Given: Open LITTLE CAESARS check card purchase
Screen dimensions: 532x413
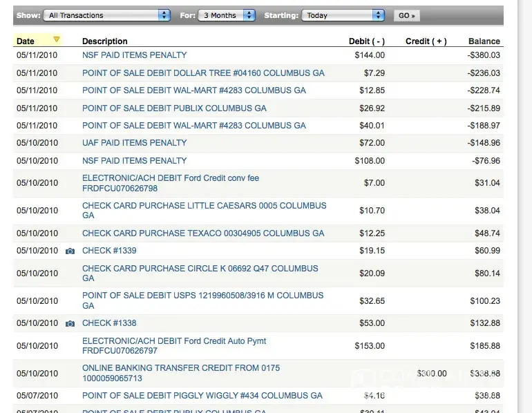Looking at the screenshot, I should click(204, 206).
